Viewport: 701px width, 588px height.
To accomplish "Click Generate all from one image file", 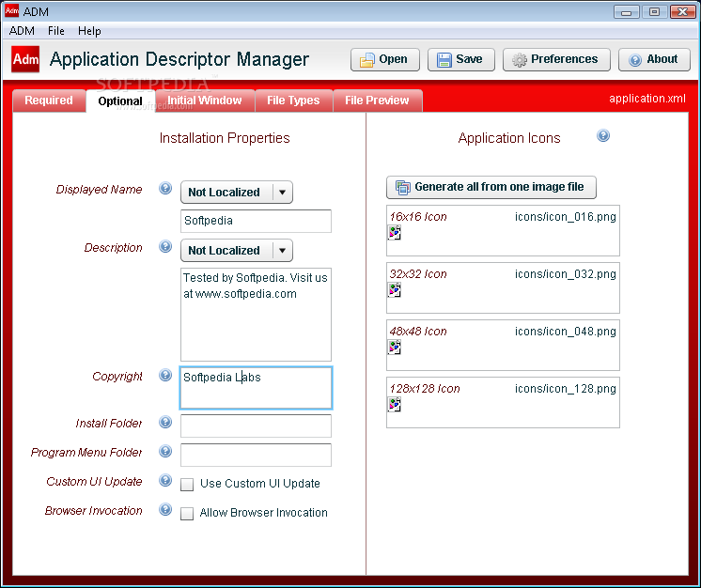I will point(491,187).
